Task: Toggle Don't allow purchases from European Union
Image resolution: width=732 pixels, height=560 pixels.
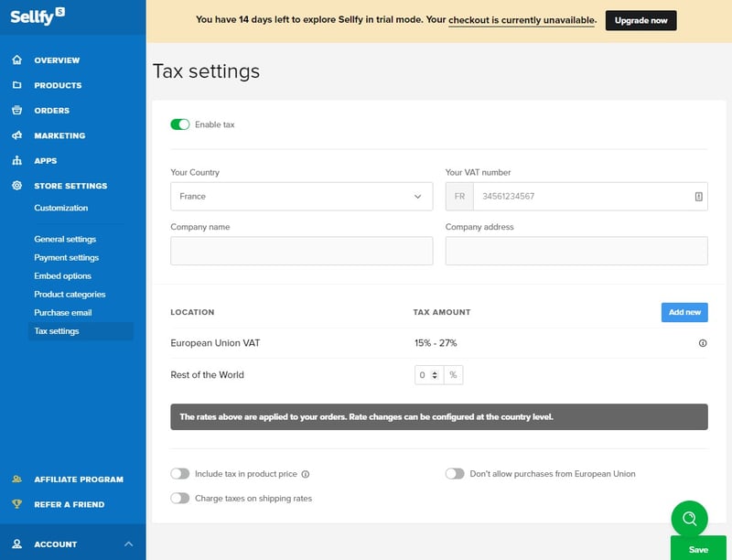Action: [x=455, y=474]
